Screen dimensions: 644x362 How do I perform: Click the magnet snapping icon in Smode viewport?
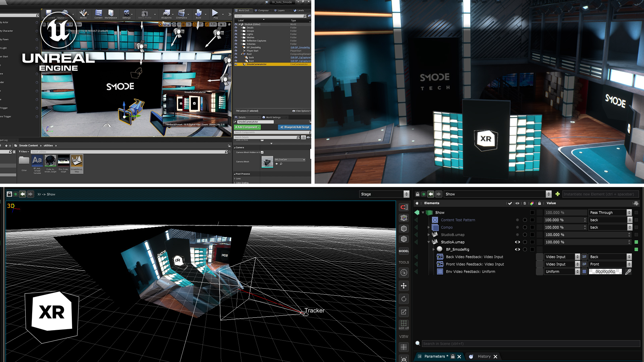(404, 207)
